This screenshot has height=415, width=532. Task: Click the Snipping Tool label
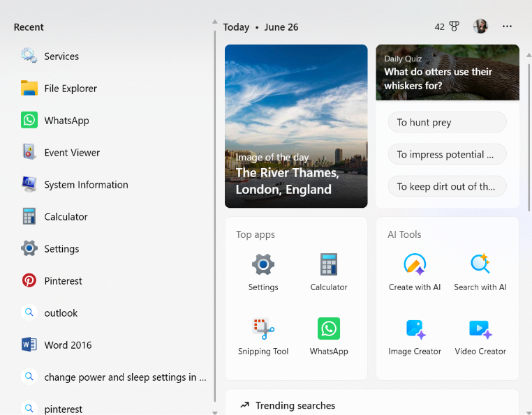[263, 352]
